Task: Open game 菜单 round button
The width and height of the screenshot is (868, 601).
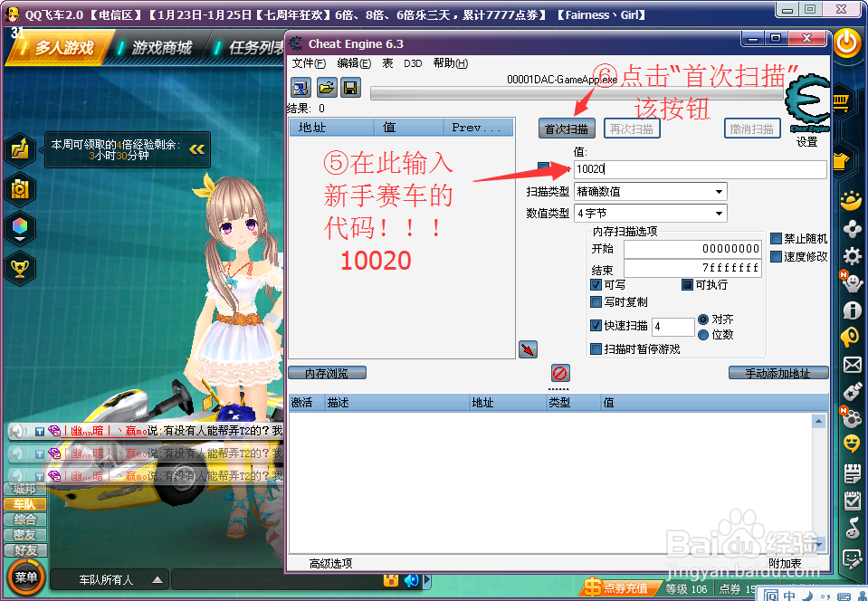Action: 25,577
